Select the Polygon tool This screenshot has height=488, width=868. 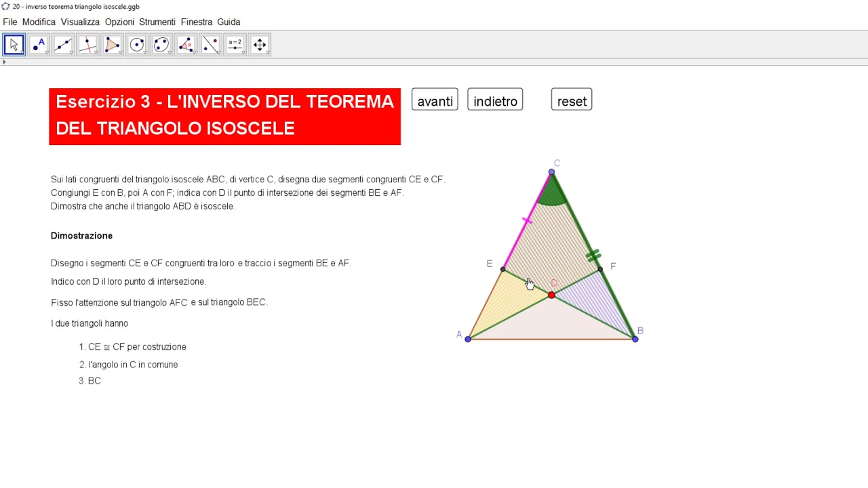pyautogui.click(x=112, y=45)
